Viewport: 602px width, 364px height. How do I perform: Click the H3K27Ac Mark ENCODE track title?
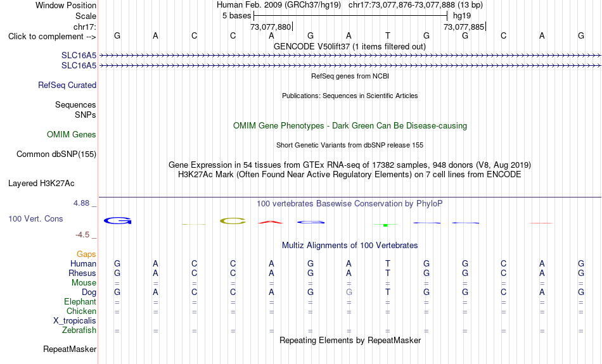(x=350, y=175)
